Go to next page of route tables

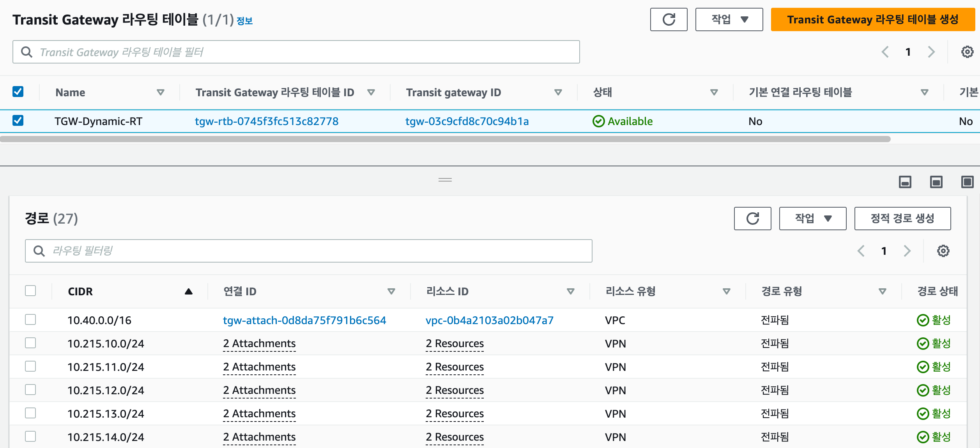click(x=931, y=52)
